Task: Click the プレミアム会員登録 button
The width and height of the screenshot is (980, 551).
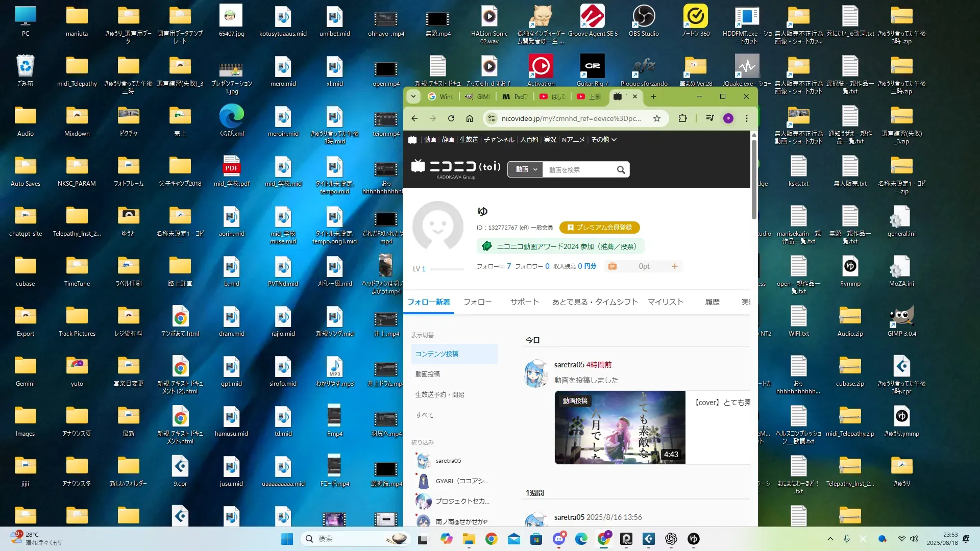Action: tap(599, 228)
